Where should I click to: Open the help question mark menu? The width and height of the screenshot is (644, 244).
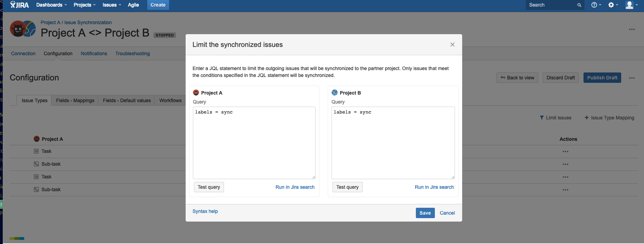click(596, 5)
